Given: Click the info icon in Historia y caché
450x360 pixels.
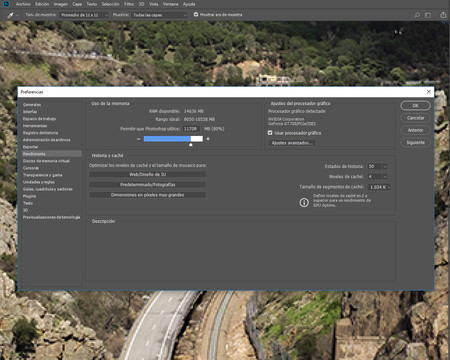Looking at the screenshot, I should [x=304, y=202].
